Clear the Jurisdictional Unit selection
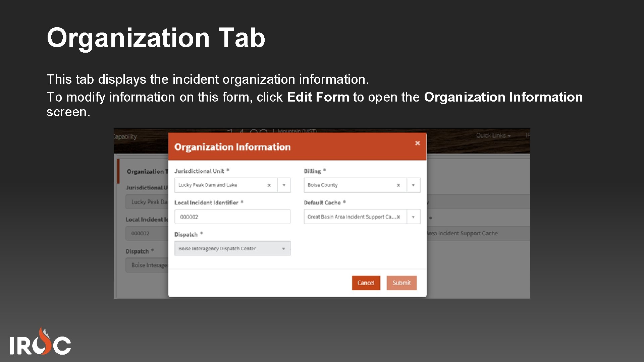Image resolution: width=644 pixels, height=362 pixels. pos(269,185)
